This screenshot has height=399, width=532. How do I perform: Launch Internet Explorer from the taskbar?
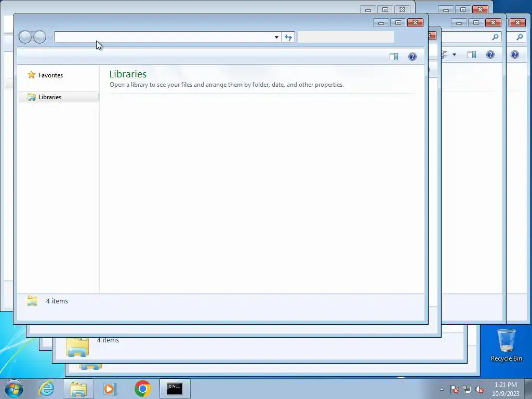point(46,388)
